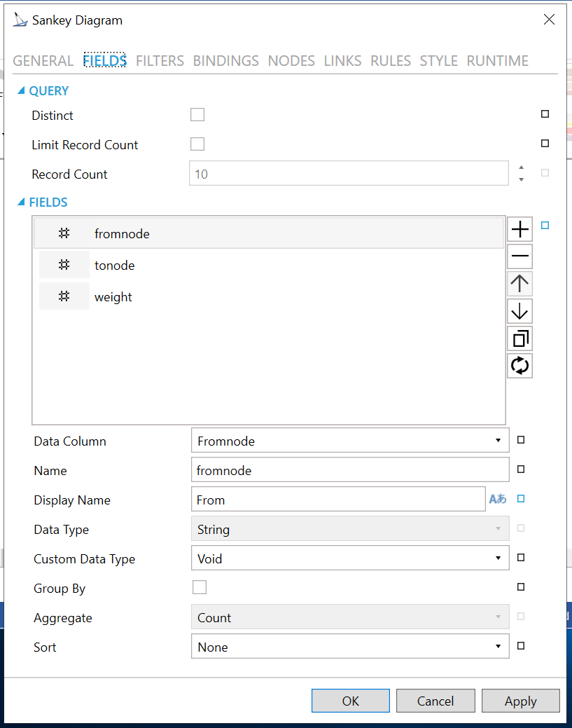Move the selected field down
572x728 pixels.
click(519, 311)
